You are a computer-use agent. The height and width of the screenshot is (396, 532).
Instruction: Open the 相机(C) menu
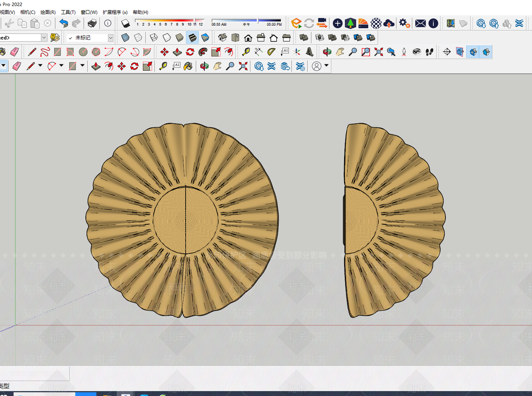[x=28, y=12]
